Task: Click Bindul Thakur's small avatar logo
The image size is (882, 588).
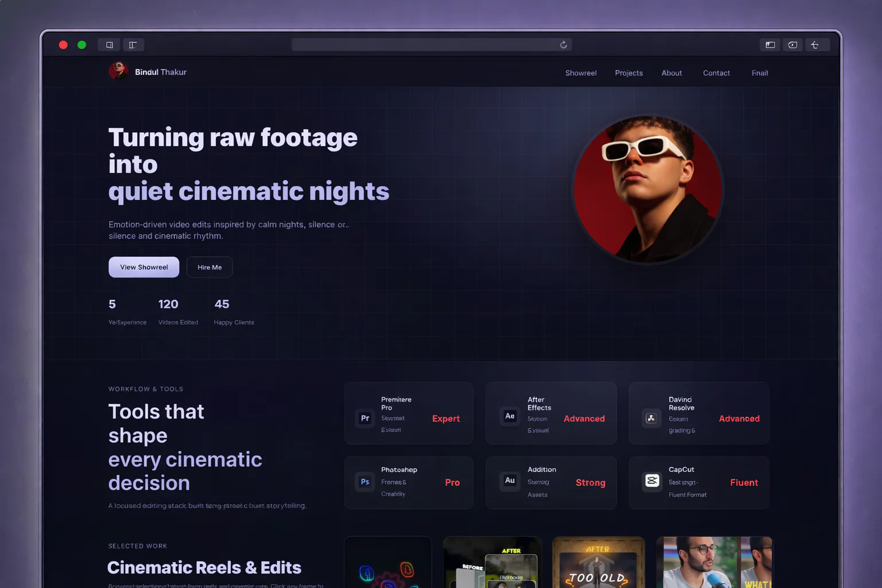Action: pos(118,71)
